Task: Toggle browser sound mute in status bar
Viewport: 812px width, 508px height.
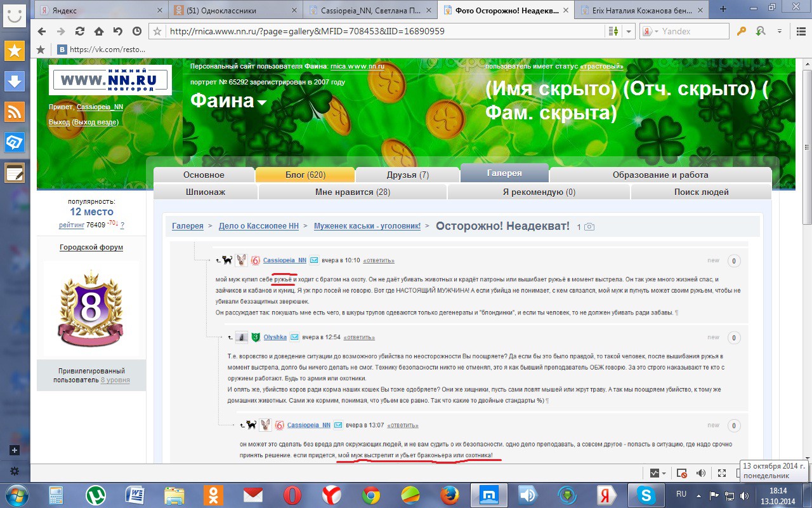Action: coord(701,473)
